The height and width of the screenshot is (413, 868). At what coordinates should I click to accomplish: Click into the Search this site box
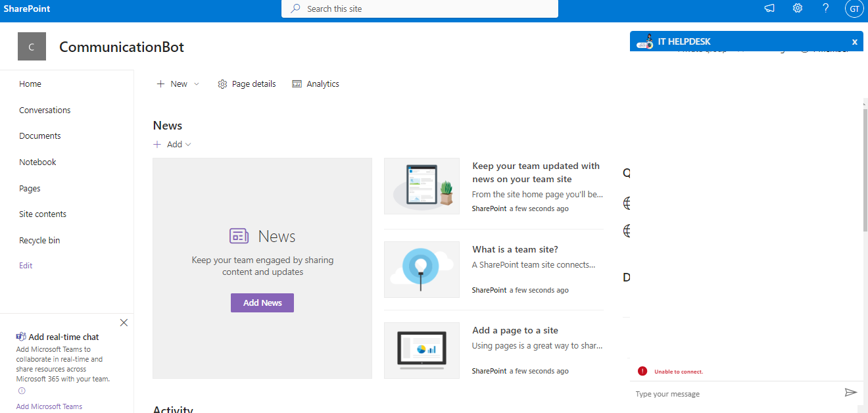[420, 9]
